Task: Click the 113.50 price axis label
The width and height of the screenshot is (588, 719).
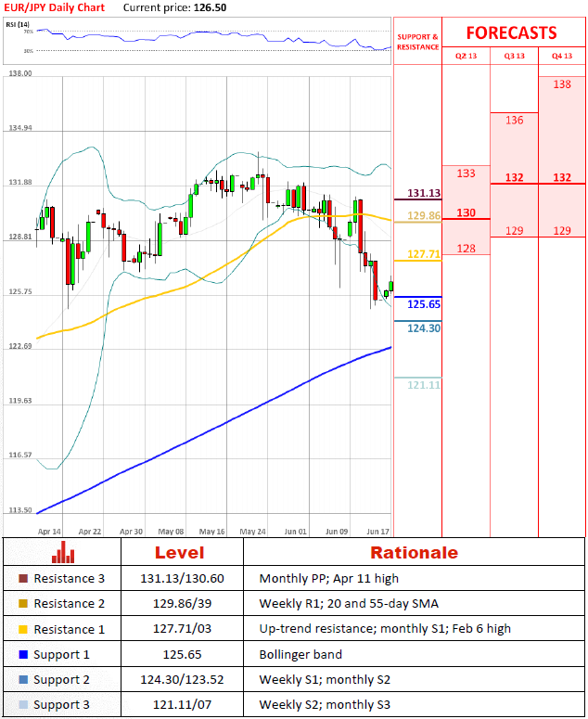Action: pos(20,510)
